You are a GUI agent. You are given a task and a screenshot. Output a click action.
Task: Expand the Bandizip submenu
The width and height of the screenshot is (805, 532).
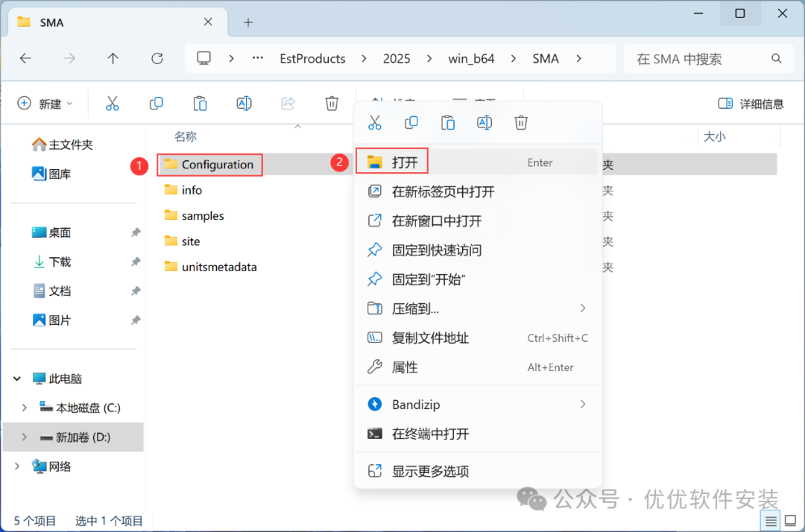coord(582,404)
